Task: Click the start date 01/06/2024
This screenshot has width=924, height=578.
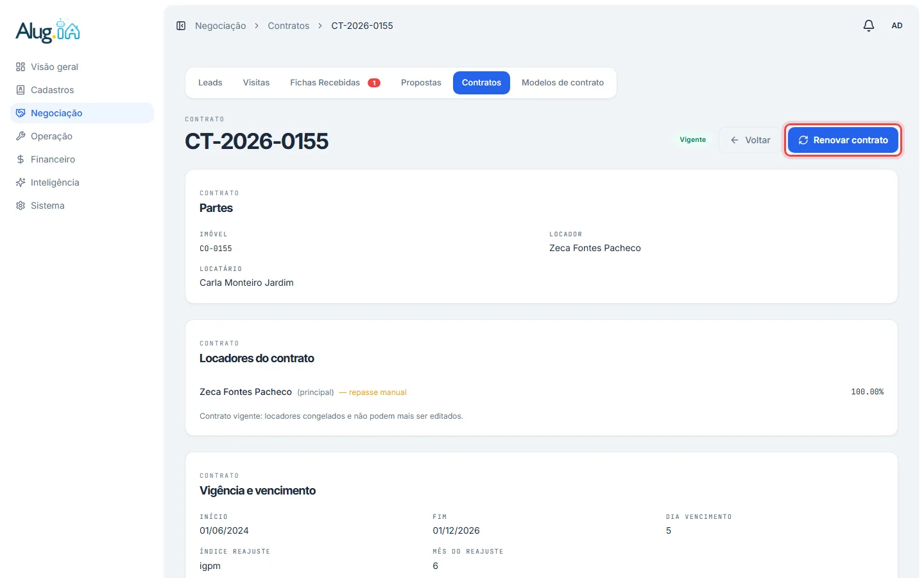Action: 224,530
